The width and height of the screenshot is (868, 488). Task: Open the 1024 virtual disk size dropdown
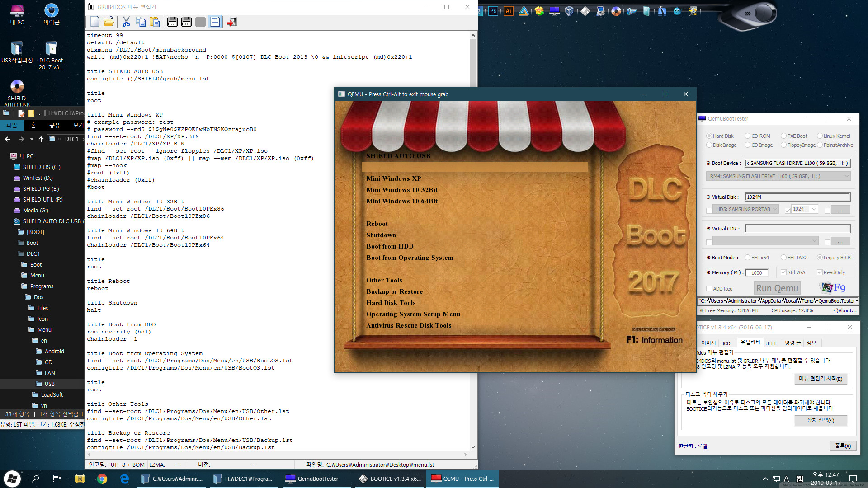click(x=805, y=209)
